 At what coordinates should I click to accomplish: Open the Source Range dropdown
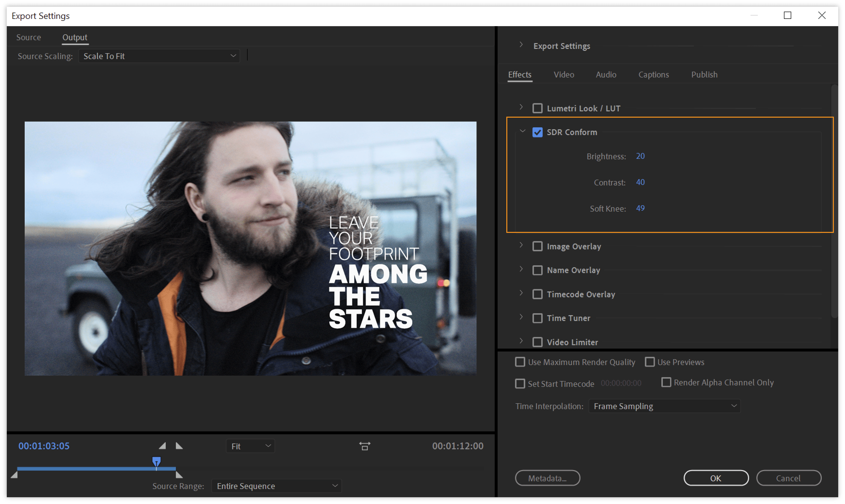pos(276,486)
